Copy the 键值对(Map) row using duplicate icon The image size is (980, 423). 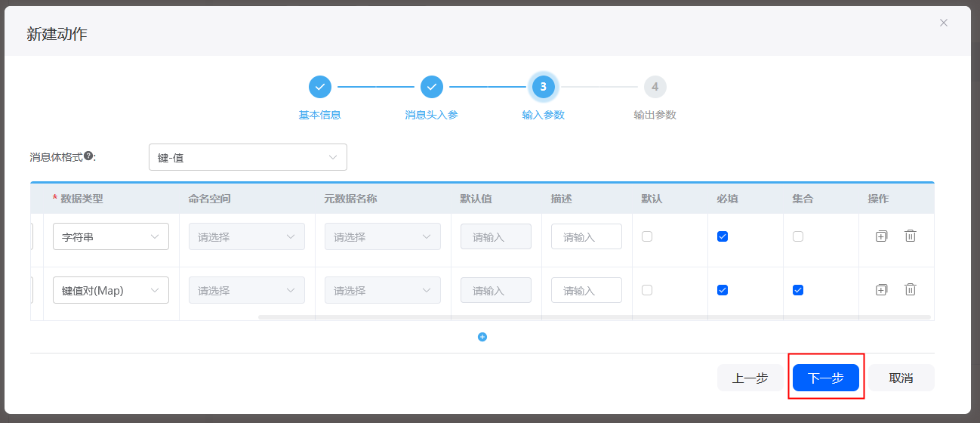coord(881,290)
